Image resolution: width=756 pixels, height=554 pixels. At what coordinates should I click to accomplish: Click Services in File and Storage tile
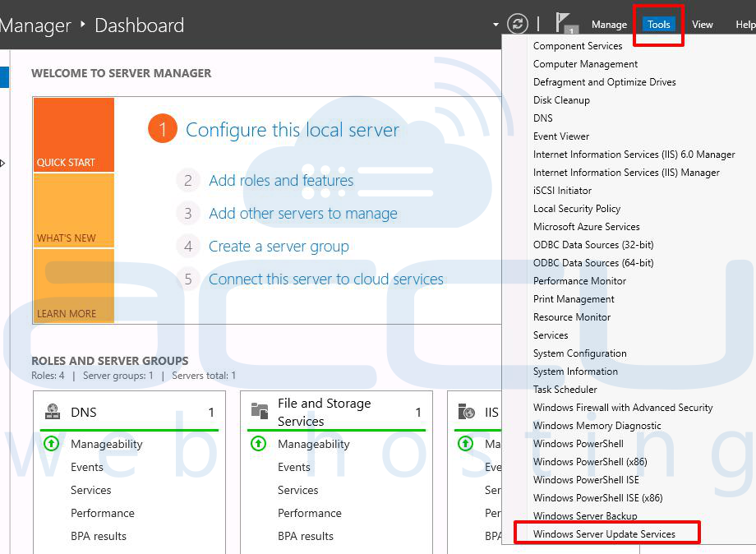(x=297, y=491)
